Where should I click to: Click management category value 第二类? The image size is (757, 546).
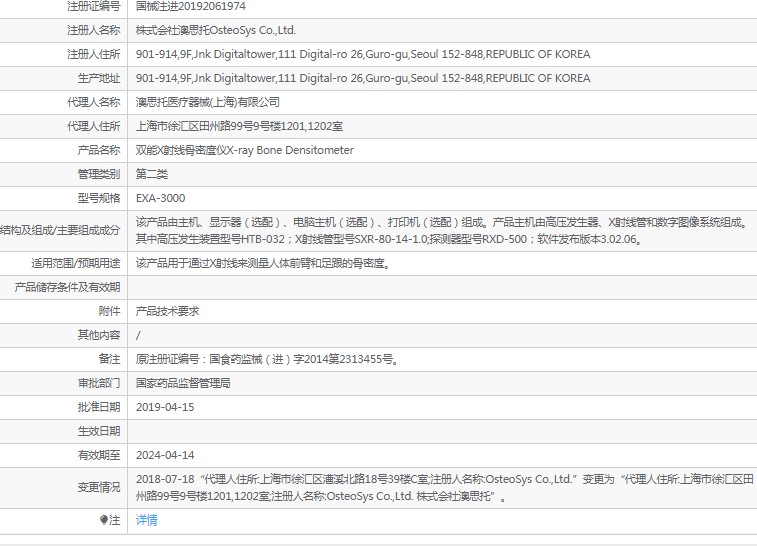pos(152,174)
